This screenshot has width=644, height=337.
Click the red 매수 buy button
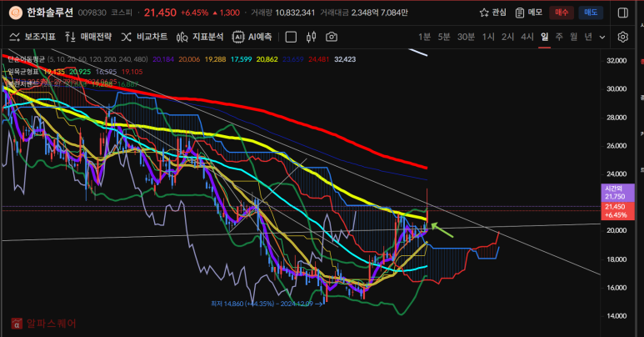[562, 13]
